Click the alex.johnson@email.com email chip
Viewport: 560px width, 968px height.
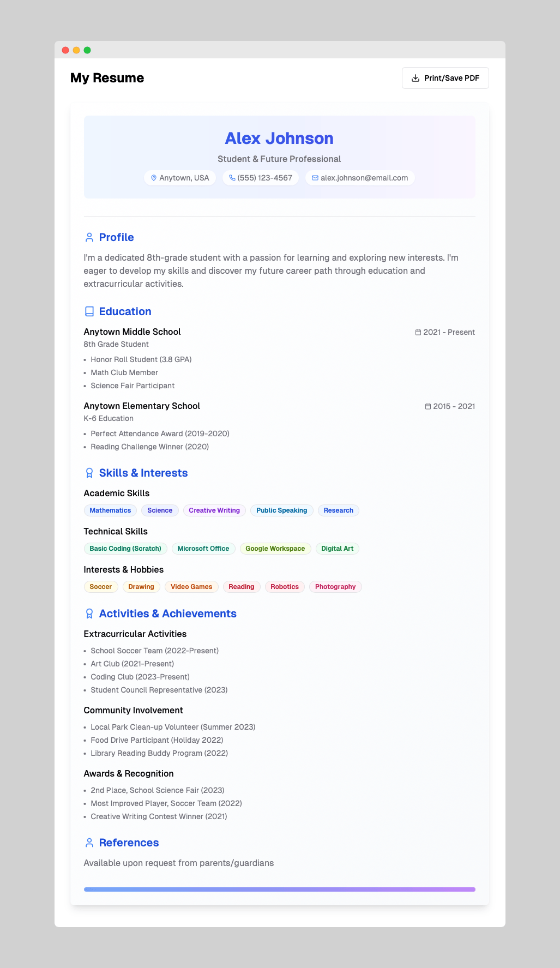click(360, 178)
